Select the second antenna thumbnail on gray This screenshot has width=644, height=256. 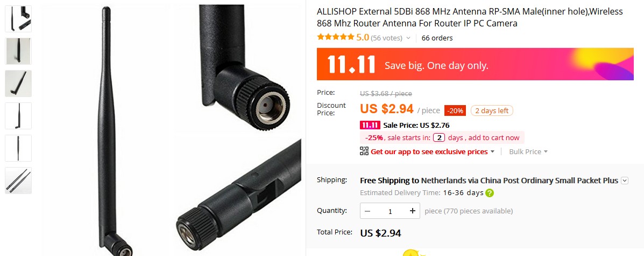pos(18,51)
